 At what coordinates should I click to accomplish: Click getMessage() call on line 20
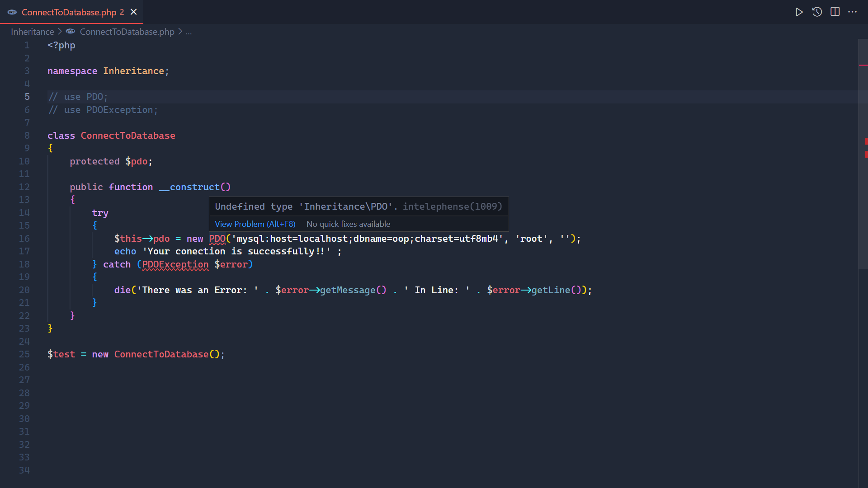(x=353, y=290)
